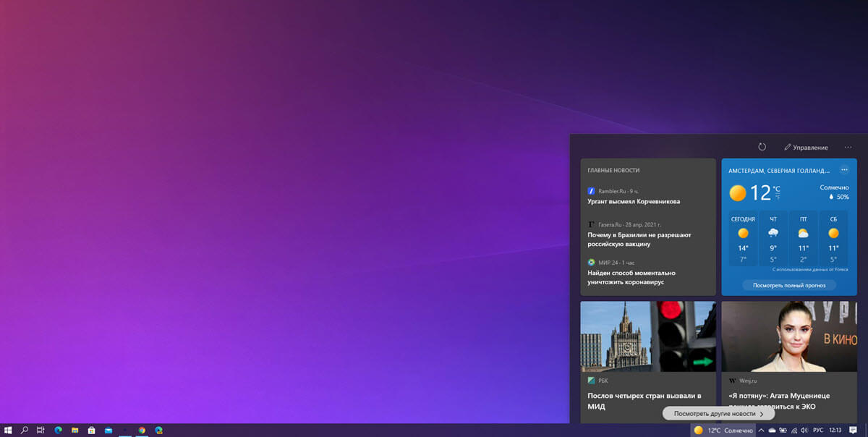Click Посмотреть полный прогноз button
868x437 pixels.
[x=789, y=285]
